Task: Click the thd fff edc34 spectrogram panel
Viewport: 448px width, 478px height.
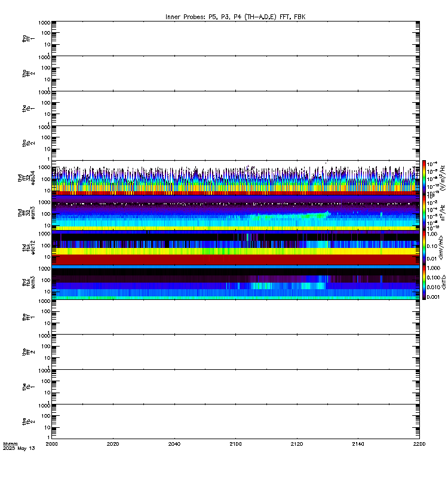Action: (x=235, y=177)
